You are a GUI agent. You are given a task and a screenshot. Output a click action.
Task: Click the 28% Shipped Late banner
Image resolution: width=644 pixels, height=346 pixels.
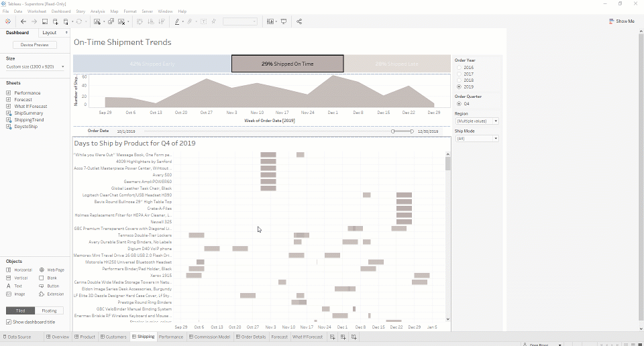397,64
